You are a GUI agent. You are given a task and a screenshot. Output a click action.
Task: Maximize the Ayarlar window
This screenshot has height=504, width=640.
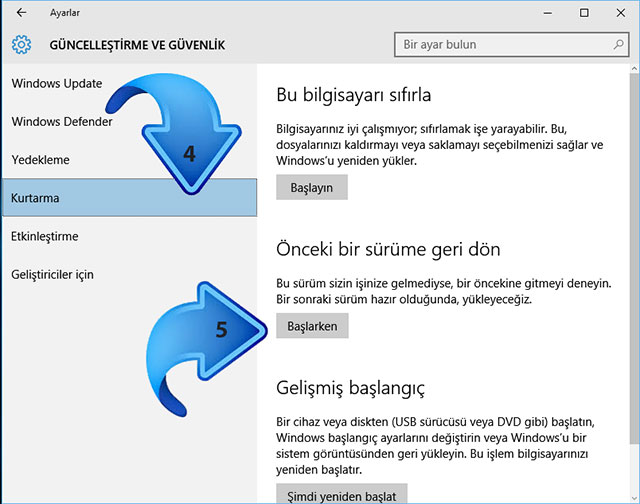pyautogui.click(x=584, y=13)
